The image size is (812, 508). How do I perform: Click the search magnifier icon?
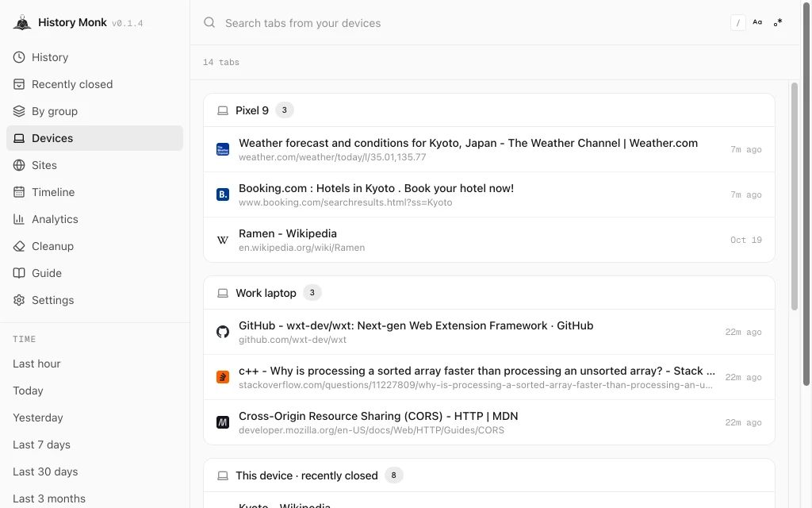click(x=209, y=22)
